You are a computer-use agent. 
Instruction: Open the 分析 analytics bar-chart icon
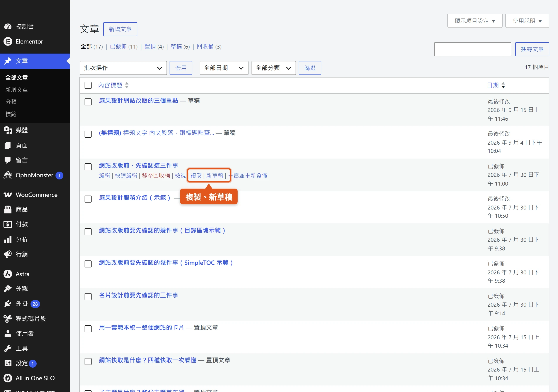click(x=8, y=240)
